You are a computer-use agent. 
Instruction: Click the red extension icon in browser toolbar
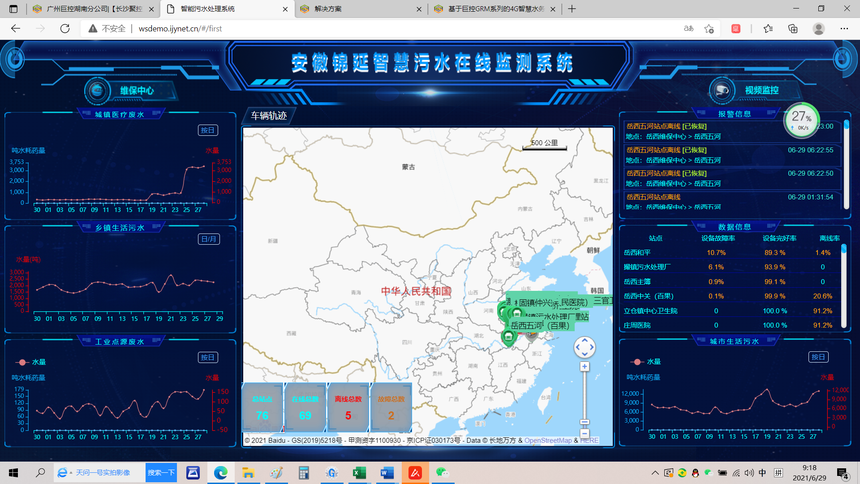(736, 29)
